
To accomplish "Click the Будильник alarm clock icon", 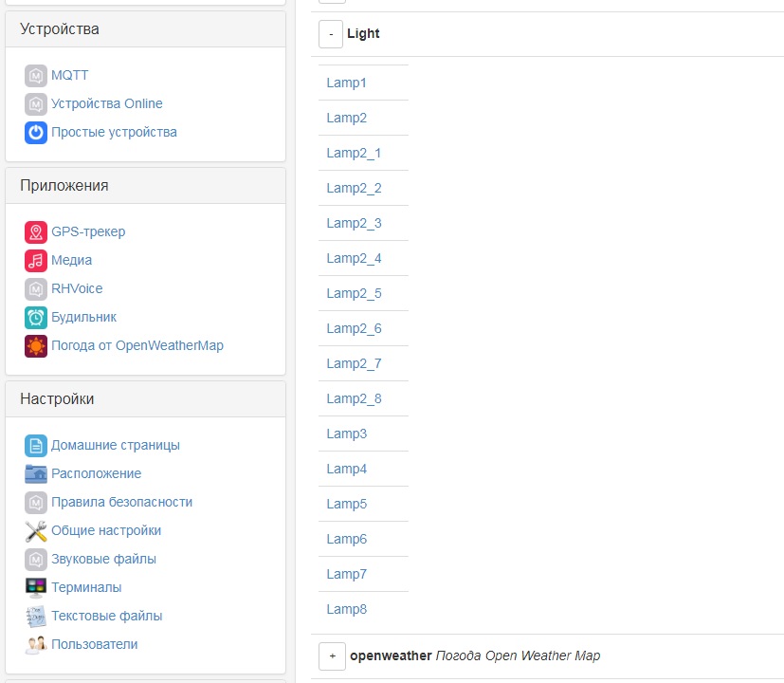I will click(x=36, y=318).
